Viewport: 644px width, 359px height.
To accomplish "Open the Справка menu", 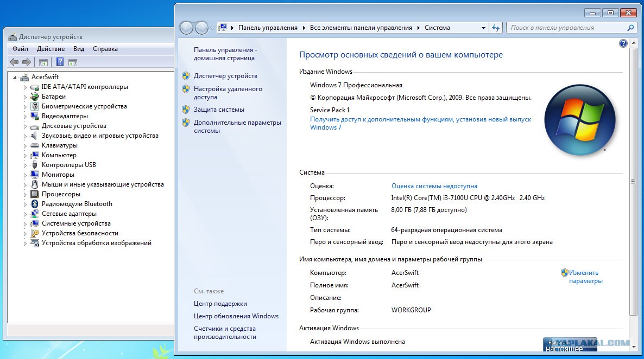I will pos(105,49).
